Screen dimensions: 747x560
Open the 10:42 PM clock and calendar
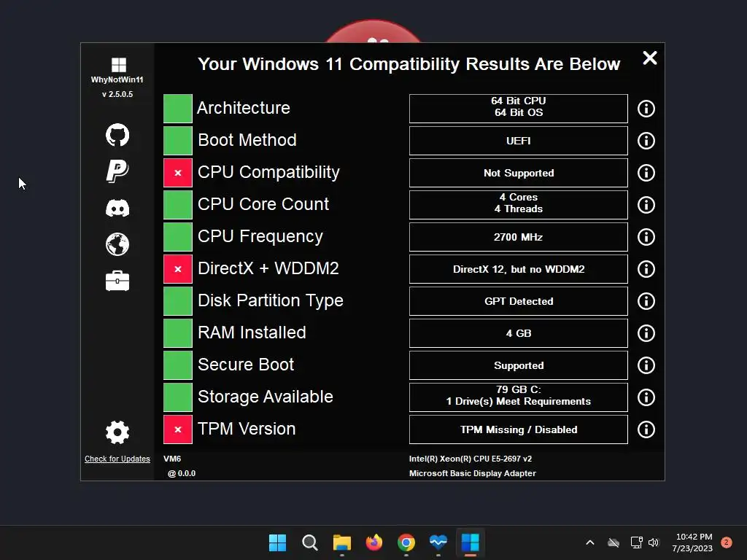click(694, 542)
